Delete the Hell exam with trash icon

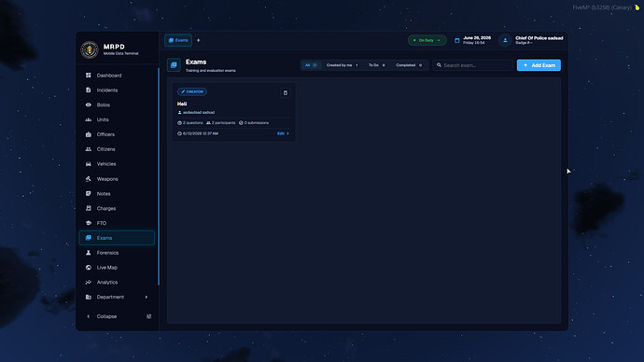[x=286, y=93]
